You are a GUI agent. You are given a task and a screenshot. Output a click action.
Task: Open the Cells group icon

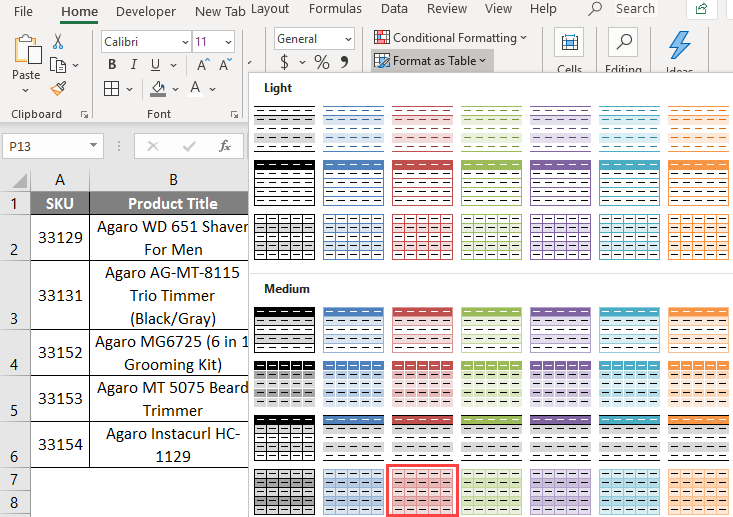point(569,43)
